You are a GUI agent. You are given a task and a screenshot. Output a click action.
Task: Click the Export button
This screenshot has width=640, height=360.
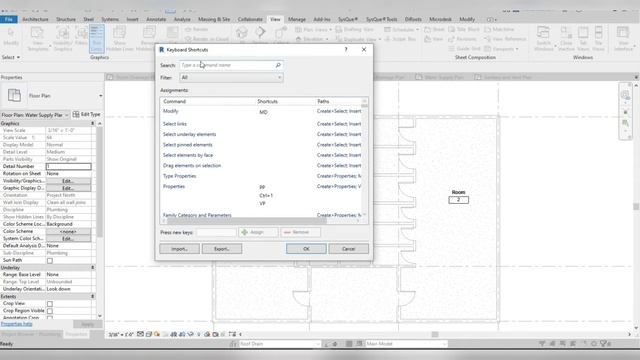[222, 249]
